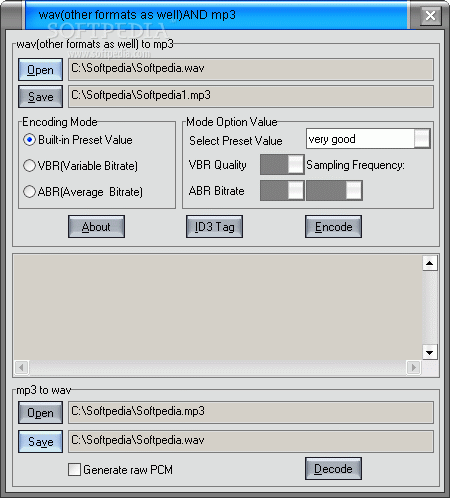450x498 pixels.
Task: Expand the Select Preset Value dropdown arrow
Action: pyautogui.click(x=422, y=139)
